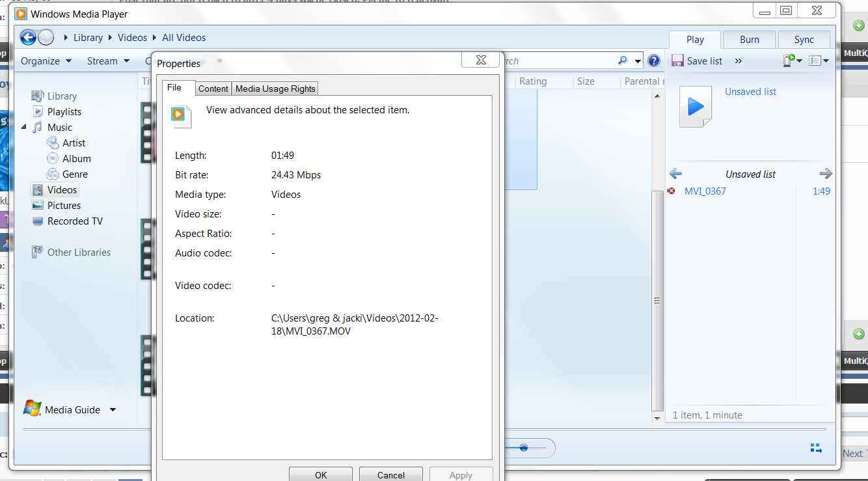Click green plus icon in background window top

tap(859, 25)
